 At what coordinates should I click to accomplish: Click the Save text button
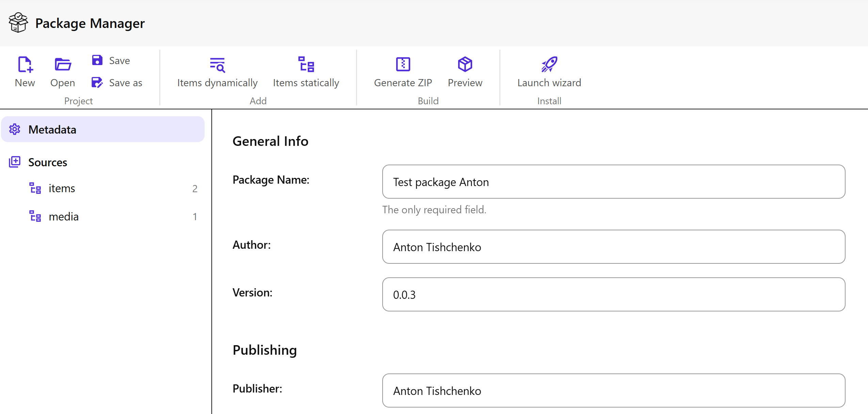pyautogui.click(x=119, y=61)
